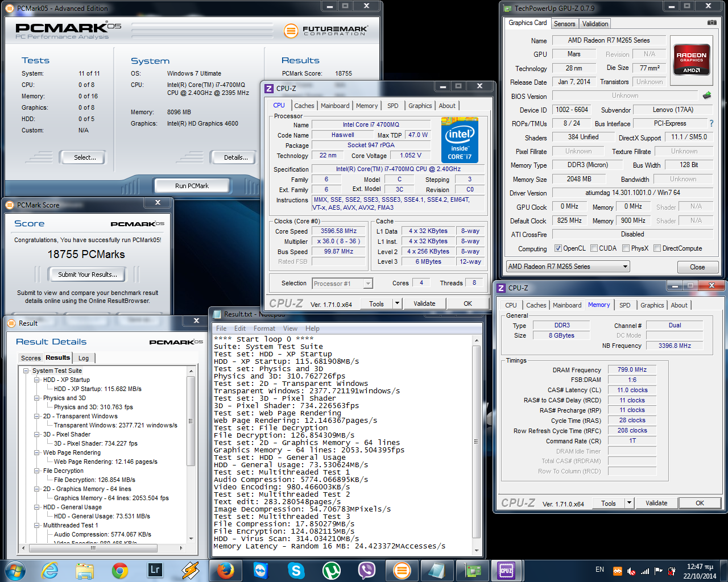Screen dimensions: 728x582
Task: Open the Validation tab in GPU-Z
Action: 595,24
